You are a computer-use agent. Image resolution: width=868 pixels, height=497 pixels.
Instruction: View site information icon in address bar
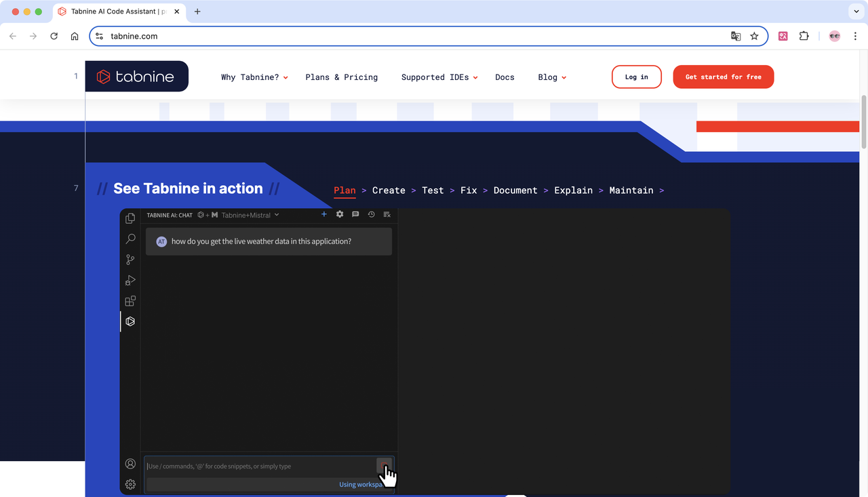(100, 36)
